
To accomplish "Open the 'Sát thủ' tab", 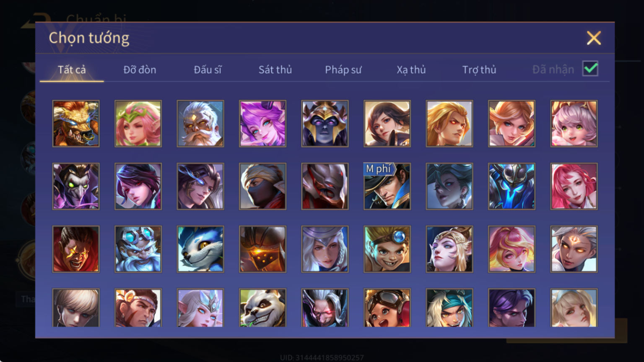I will point(275,70).
